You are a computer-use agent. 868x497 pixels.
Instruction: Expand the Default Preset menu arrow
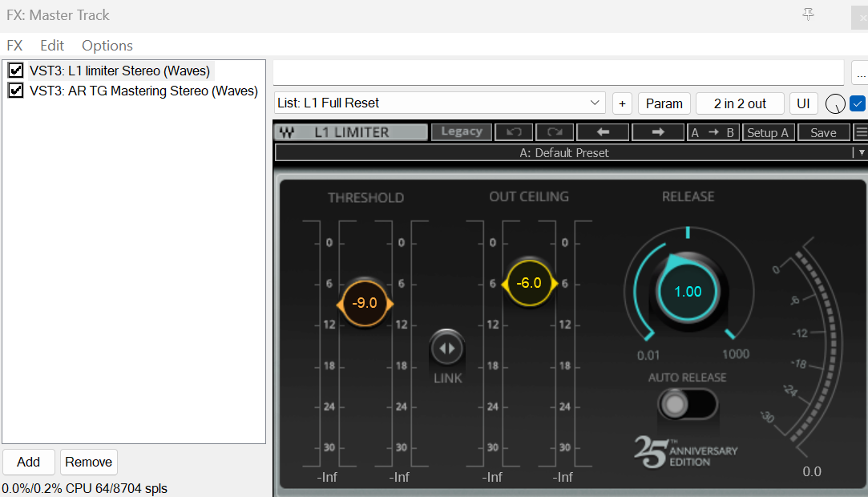(862, 153)
